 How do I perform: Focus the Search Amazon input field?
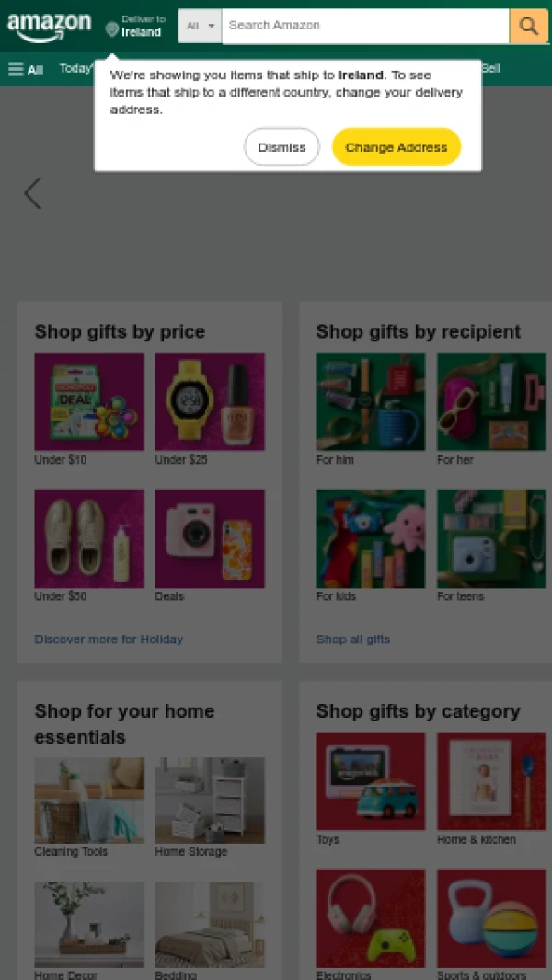point(366,26)
